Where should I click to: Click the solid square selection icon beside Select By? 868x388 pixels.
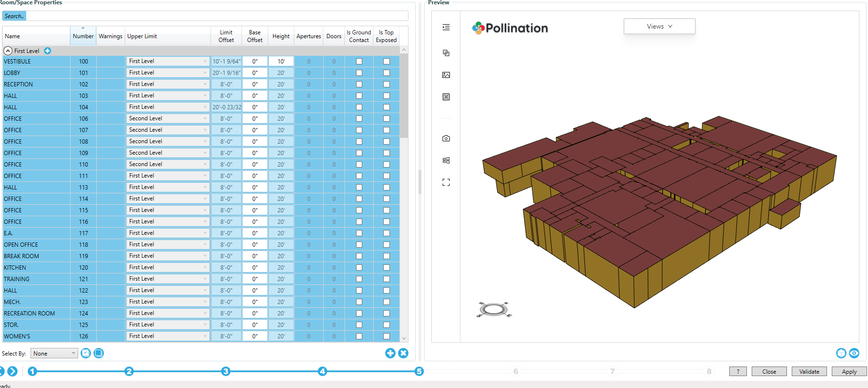tap(99, 353)
